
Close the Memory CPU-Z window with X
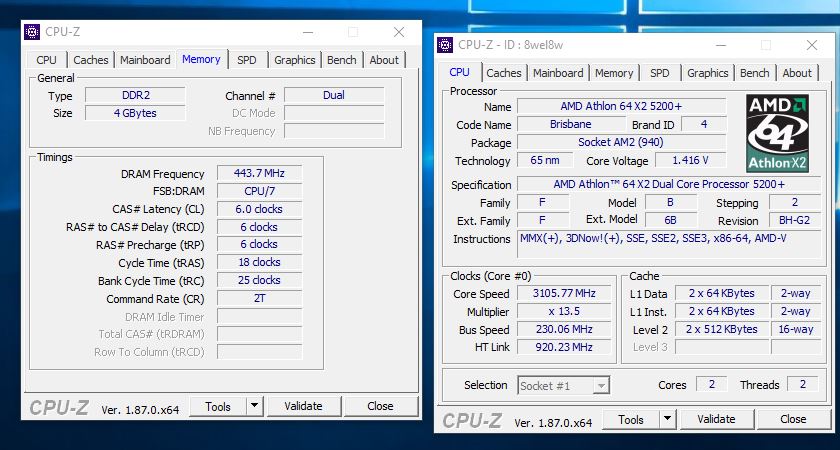pos(399,32)
